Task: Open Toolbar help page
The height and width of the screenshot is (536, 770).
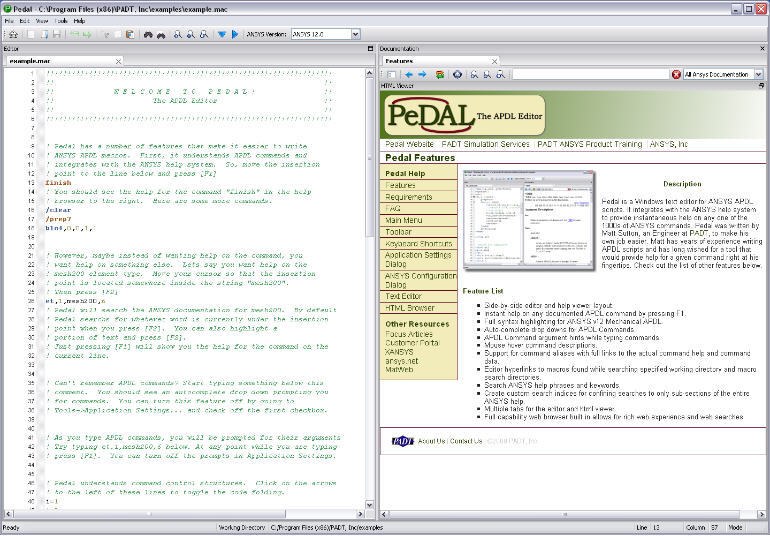Action: 398,232
